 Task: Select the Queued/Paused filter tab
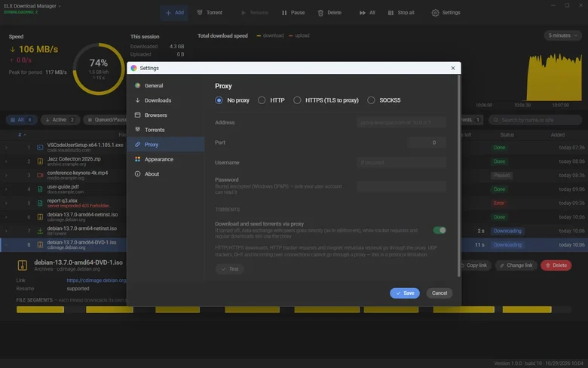(x=107, y=120)
